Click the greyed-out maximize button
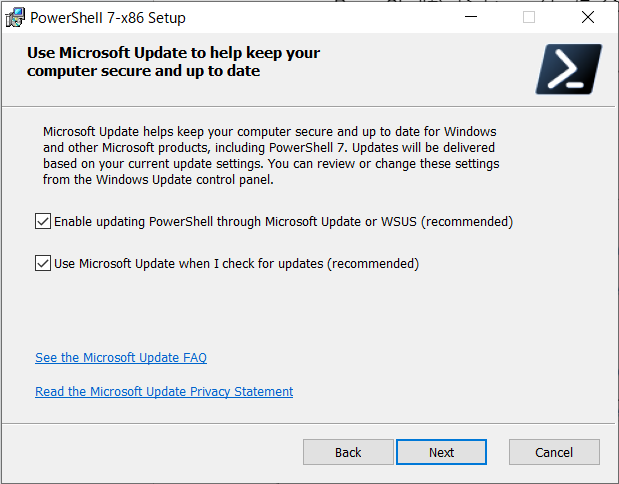 tap(529, 17)
